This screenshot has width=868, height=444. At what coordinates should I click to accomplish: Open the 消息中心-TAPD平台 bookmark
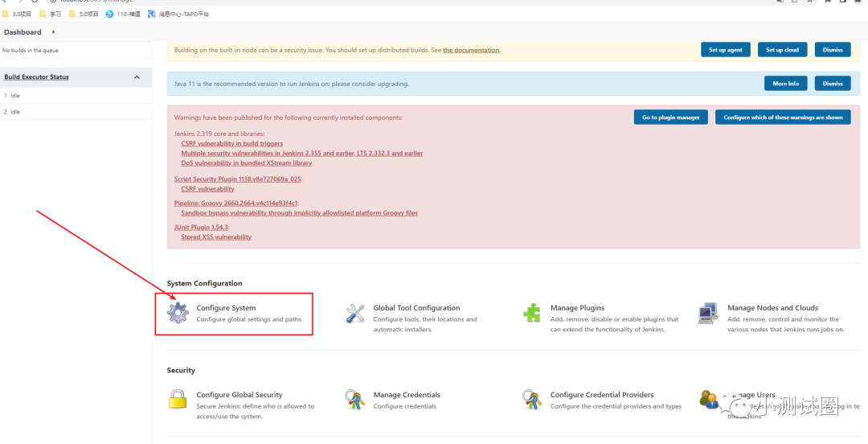[x=178, y=14]
